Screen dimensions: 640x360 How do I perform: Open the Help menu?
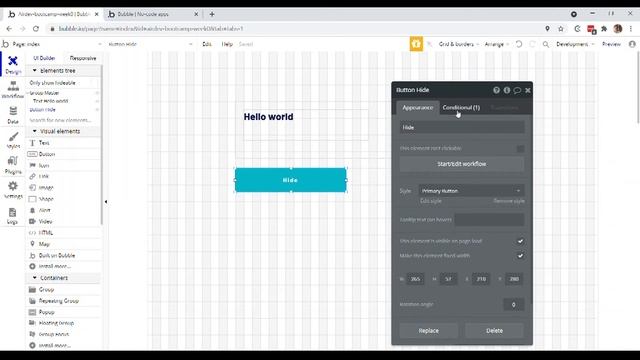(227, 44)
